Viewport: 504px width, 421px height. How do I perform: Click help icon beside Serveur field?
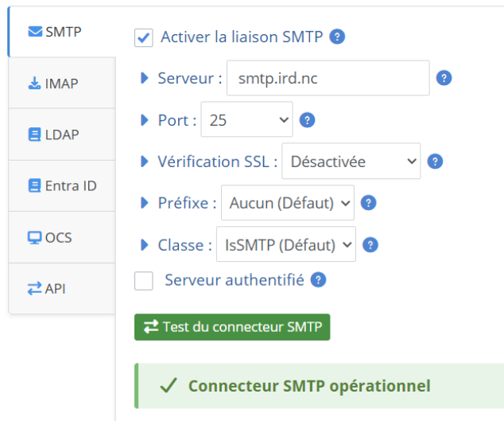click(444, 78)
